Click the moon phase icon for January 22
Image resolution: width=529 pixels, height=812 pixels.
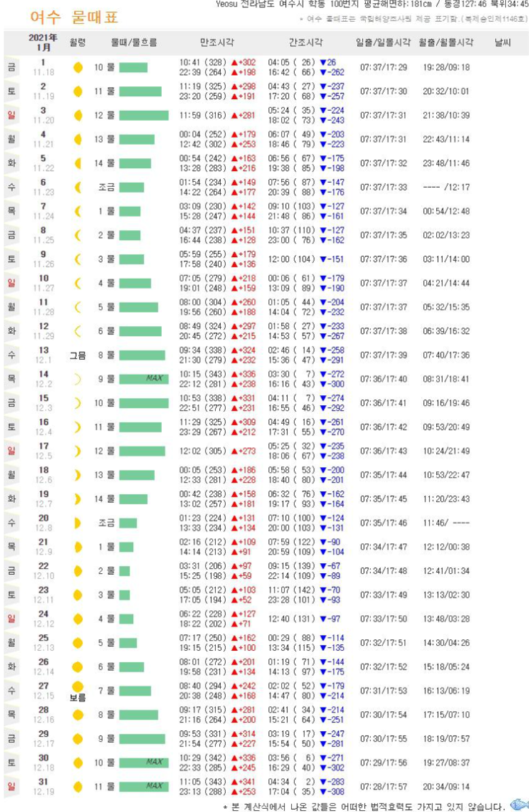pyautogui.click(x=78, y=571)
